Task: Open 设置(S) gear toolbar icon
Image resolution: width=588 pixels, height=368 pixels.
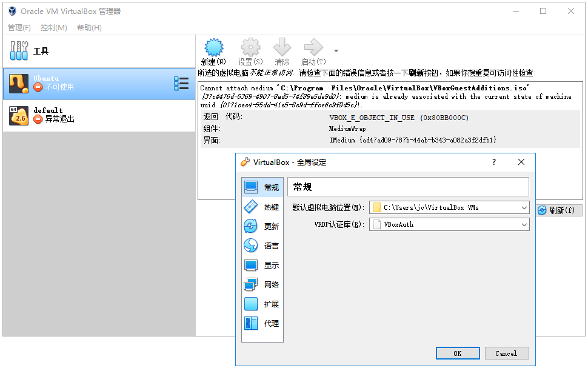Action: click(250, 48)
